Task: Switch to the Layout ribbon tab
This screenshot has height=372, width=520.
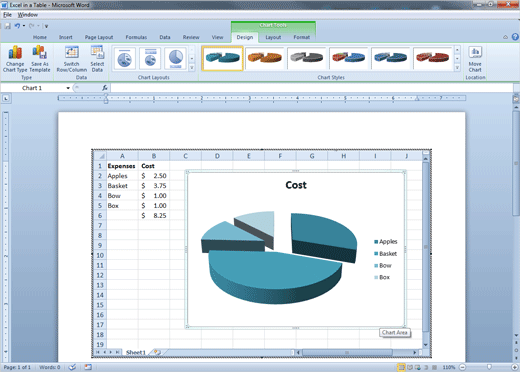Action: point(273,37)
